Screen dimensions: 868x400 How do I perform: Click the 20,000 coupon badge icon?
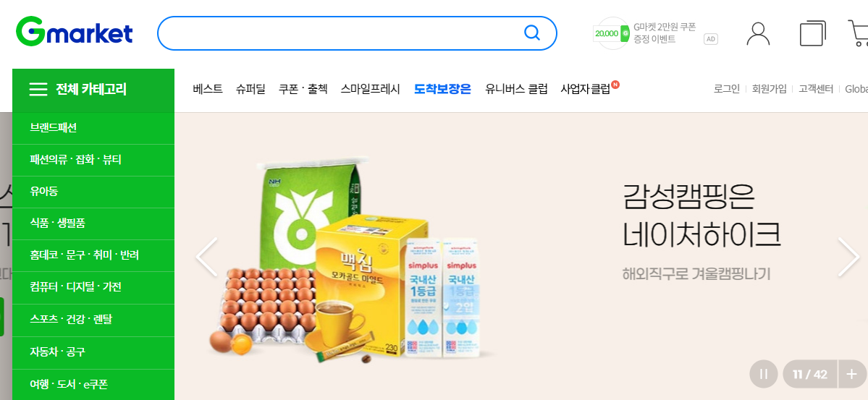(611, 33)
